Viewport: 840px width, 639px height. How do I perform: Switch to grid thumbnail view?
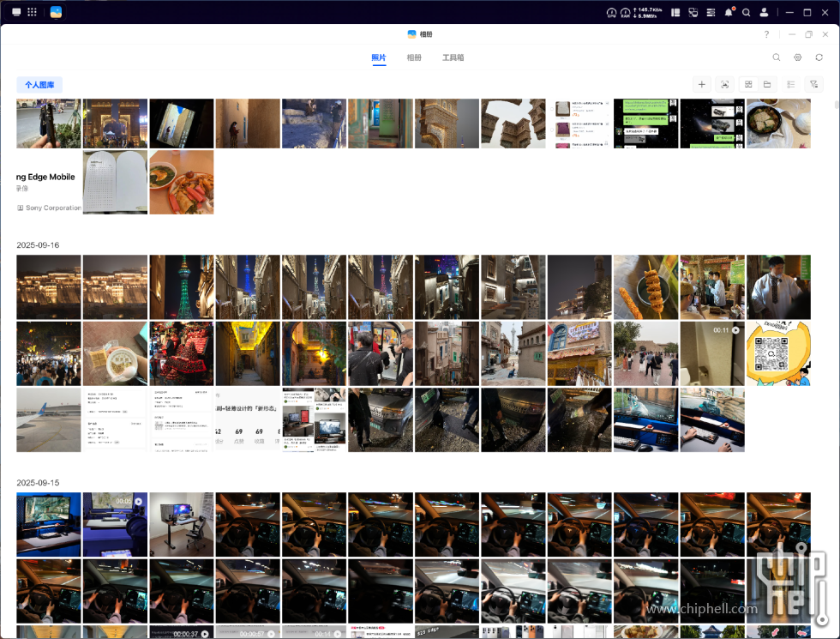tap(748, 84)
